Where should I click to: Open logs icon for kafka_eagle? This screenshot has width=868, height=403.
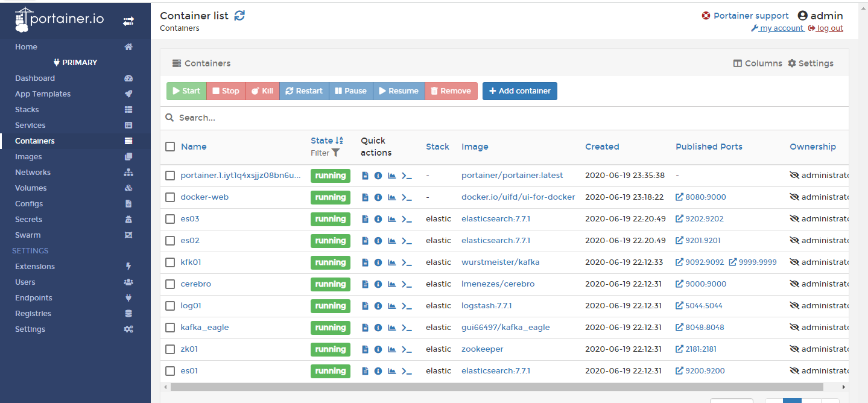tap(365, 328)
